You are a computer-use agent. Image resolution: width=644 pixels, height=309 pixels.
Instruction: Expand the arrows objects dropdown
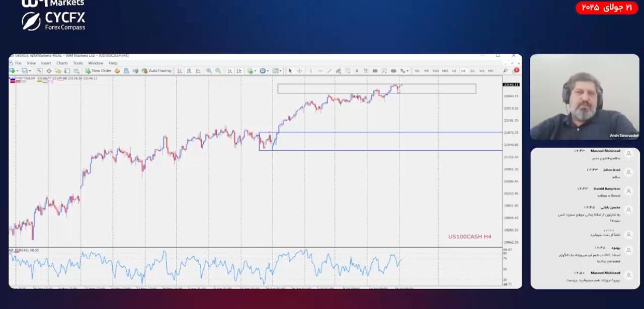(x=407, y=71)
